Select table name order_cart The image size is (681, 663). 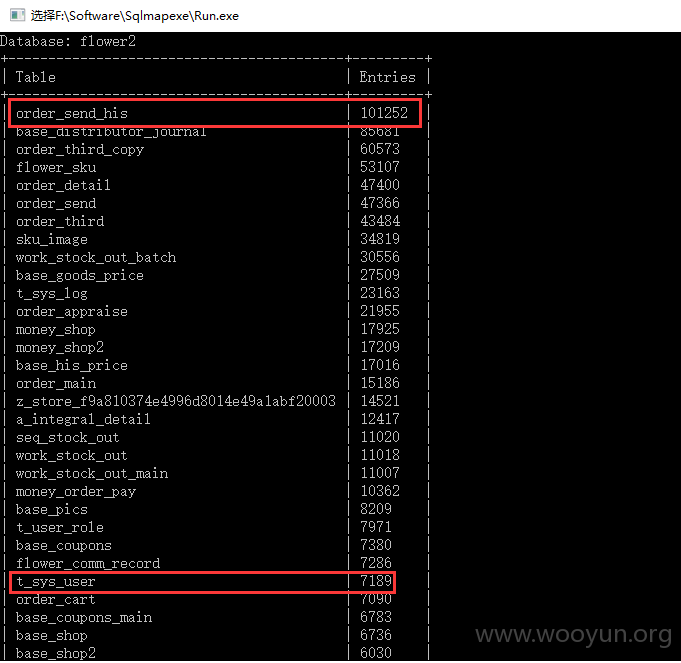coord(56,600)
